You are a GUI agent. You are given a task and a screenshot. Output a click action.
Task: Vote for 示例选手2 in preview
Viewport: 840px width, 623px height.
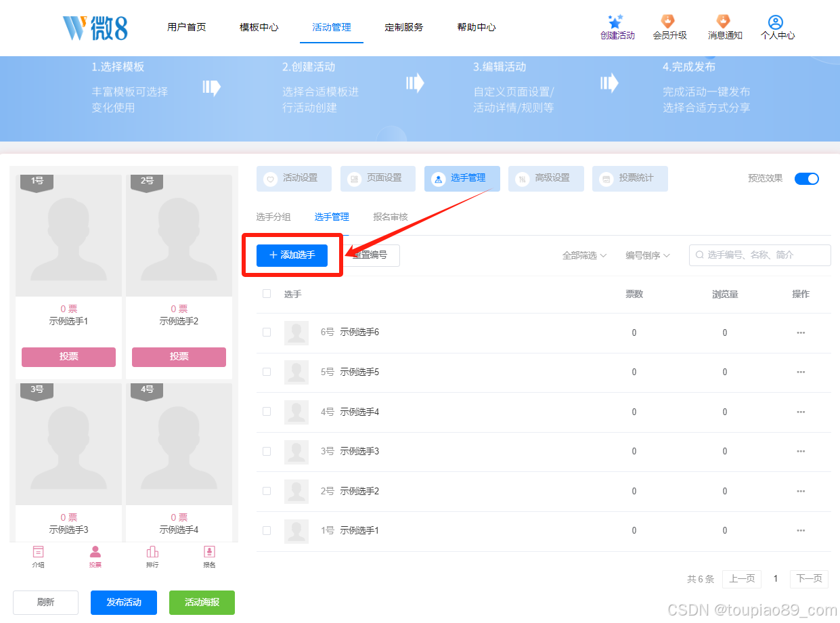coord(179,357)
